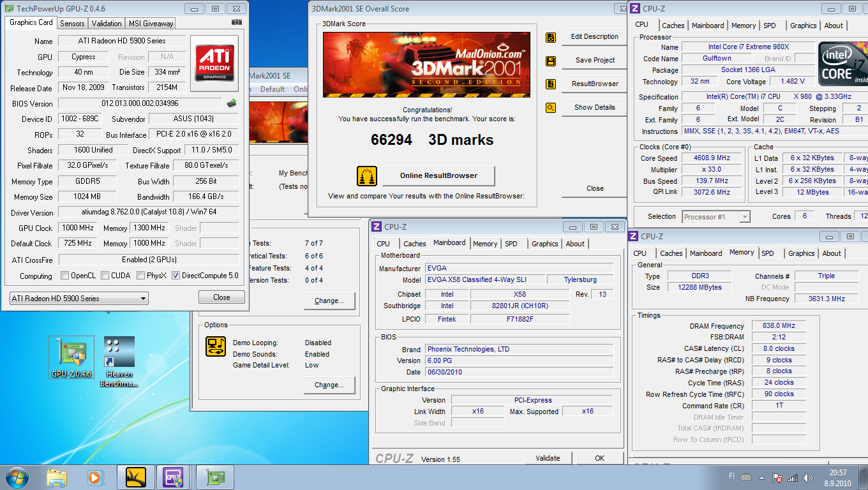
Task: Click the ResultBrowser button
Action: point(595,84)
